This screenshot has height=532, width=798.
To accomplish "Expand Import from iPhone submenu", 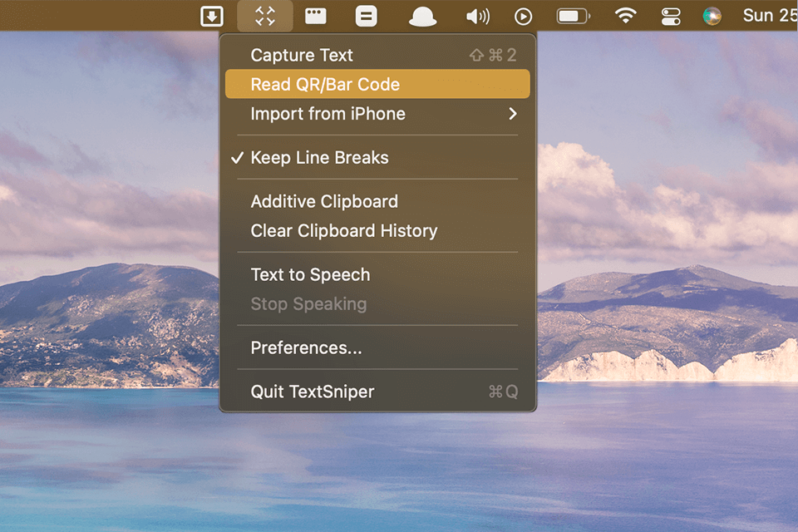I will point(377,114).
